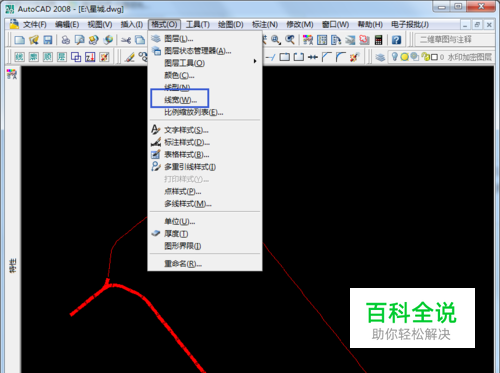Open the 文件(F) menu
Screen dimensions: 500x373
click(34, 25)
